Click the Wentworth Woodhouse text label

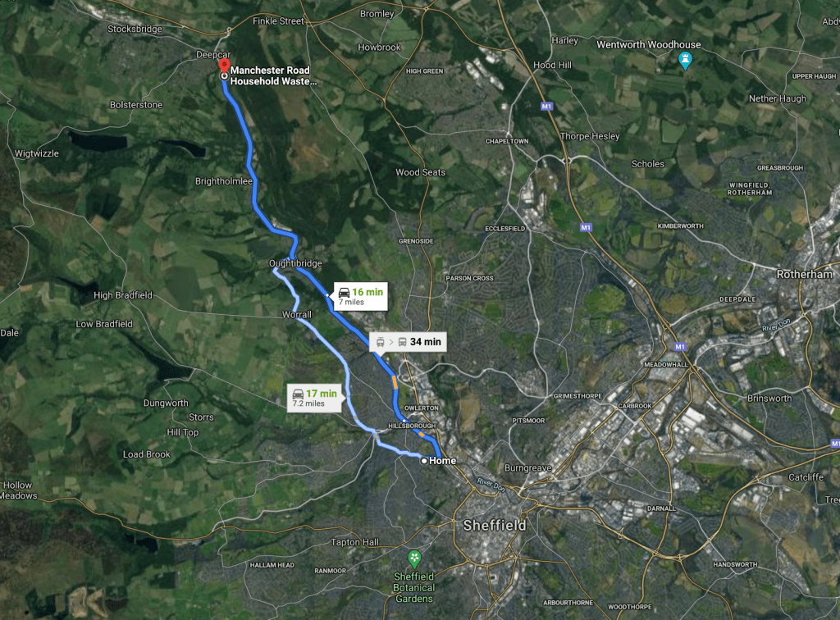(x=649, y=44)
